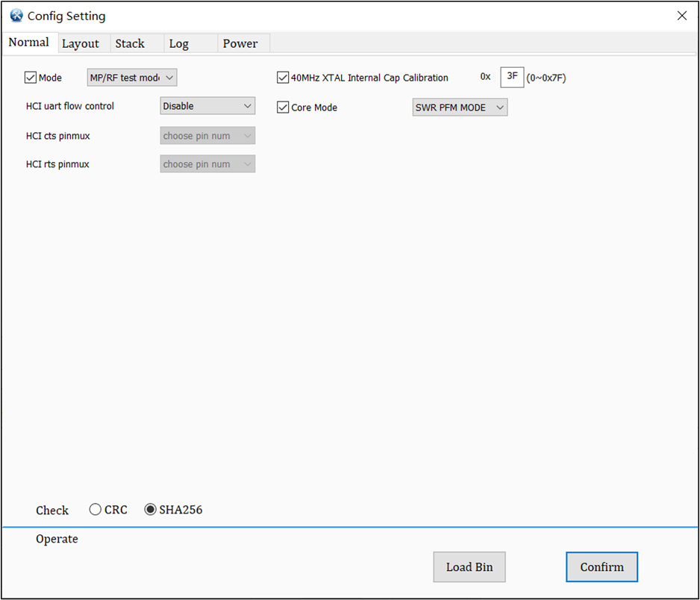This screenshot has height=600, width=700.
Task: Click the Config Setting application logo icon
Action: click(15, 15)
